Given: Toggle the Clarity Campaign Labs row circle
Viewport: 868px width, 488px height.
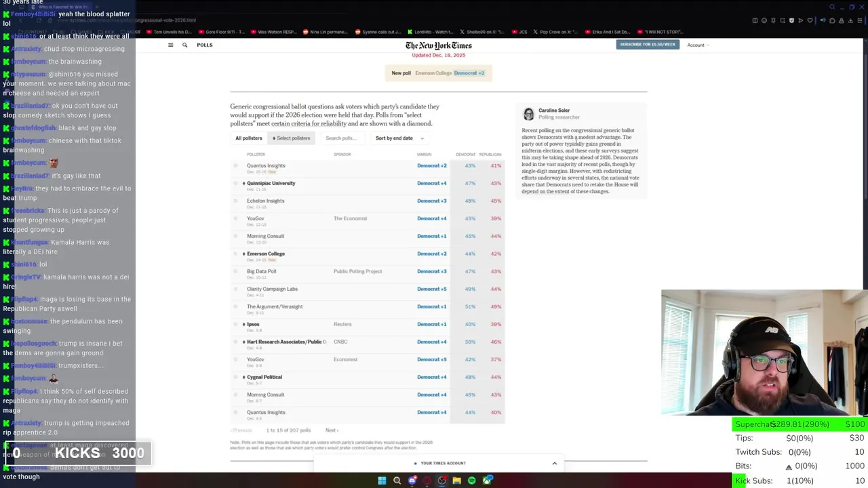Looking at the screenshot, I should pyautogui.click(x=236, y=289).
